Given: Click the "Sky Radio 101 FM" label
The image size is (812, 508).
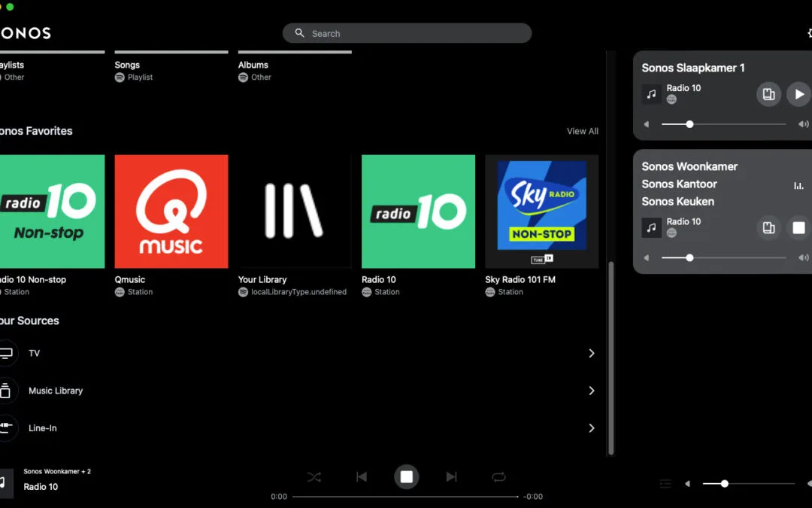Looking at the screenshot, I should coord(520,279).
